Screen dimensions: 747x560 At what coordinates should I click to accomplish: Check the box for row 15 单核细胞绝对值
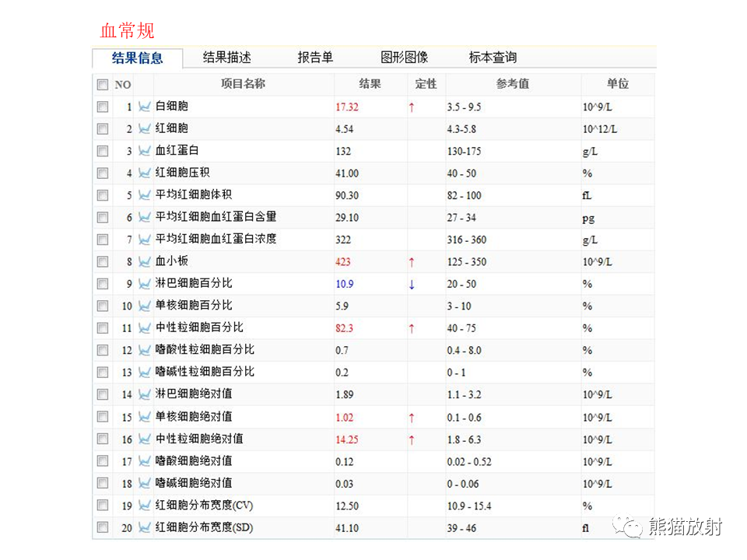coord(103,417)
